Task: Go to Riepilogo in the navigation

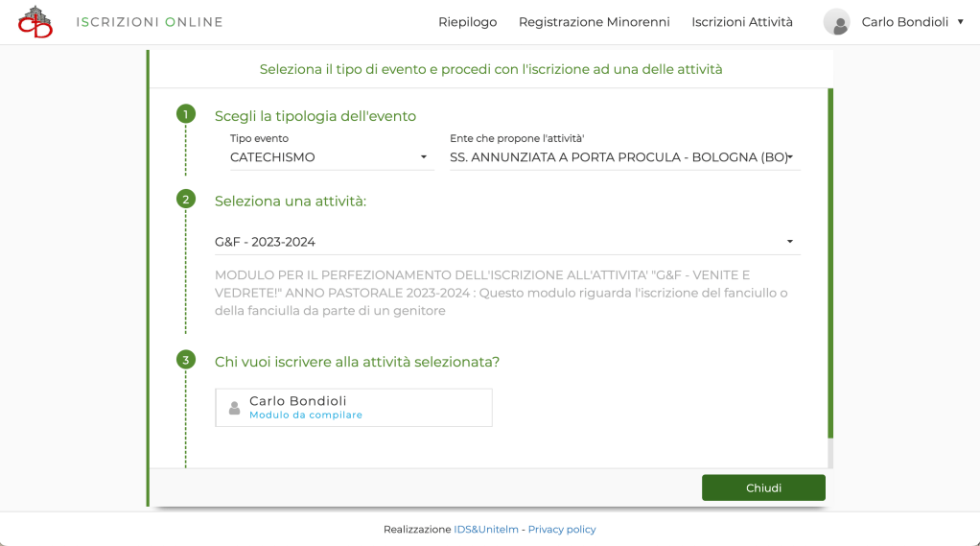Action: click(467, 22)
